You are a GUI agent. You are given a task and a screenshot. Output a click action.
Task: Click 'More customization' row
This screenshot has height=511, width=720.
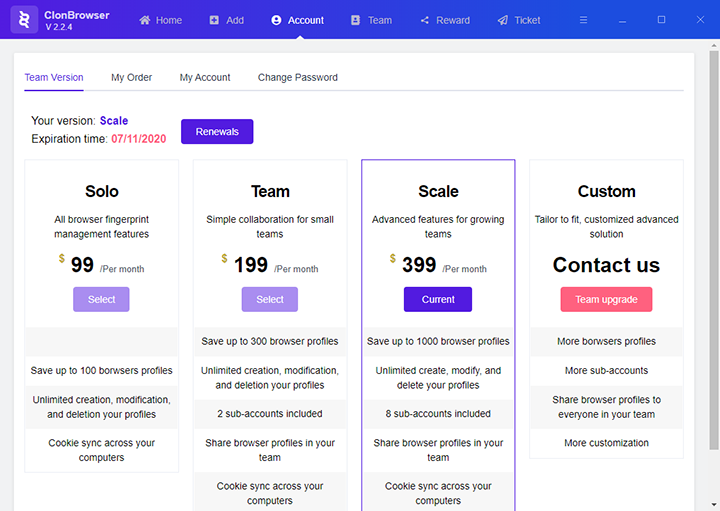[606, 443]
